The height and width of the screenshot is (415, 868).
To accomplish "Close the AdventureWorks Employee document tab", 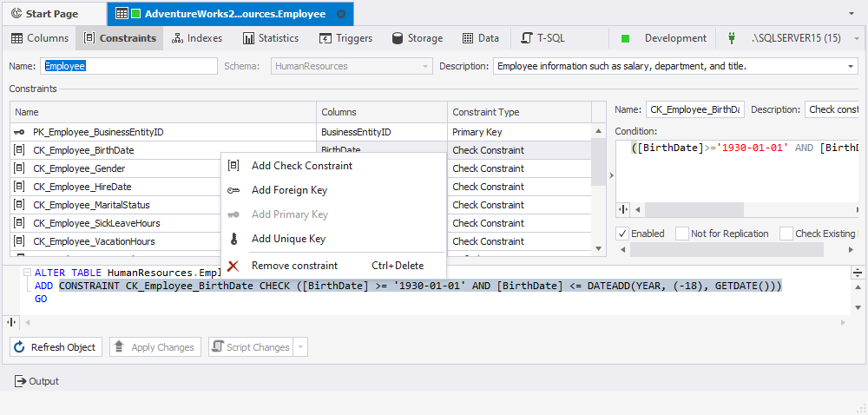I will [x=341, y=14].
